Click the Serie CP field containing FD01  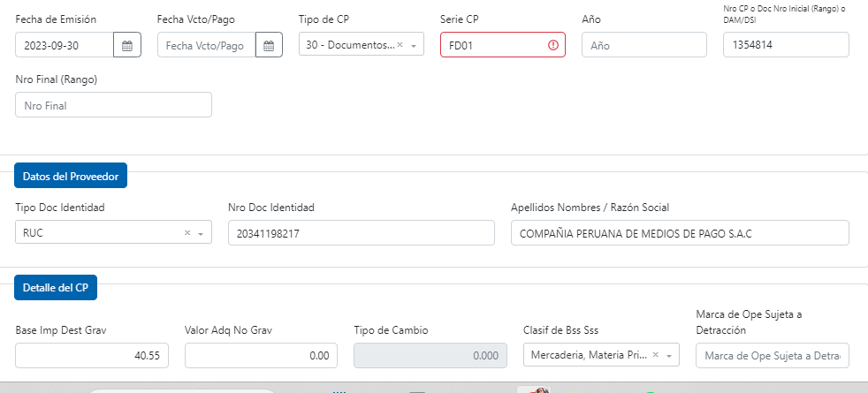pos(493,45)
